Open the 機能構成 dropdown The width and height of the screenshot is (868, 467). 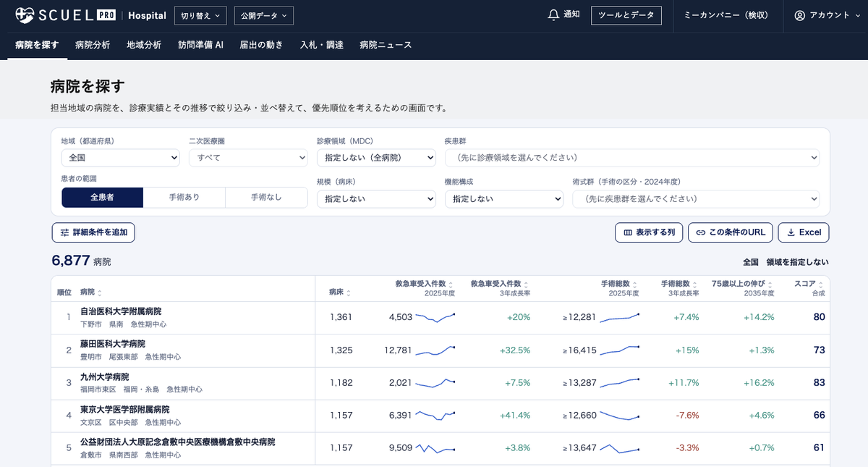pos(504,198)
